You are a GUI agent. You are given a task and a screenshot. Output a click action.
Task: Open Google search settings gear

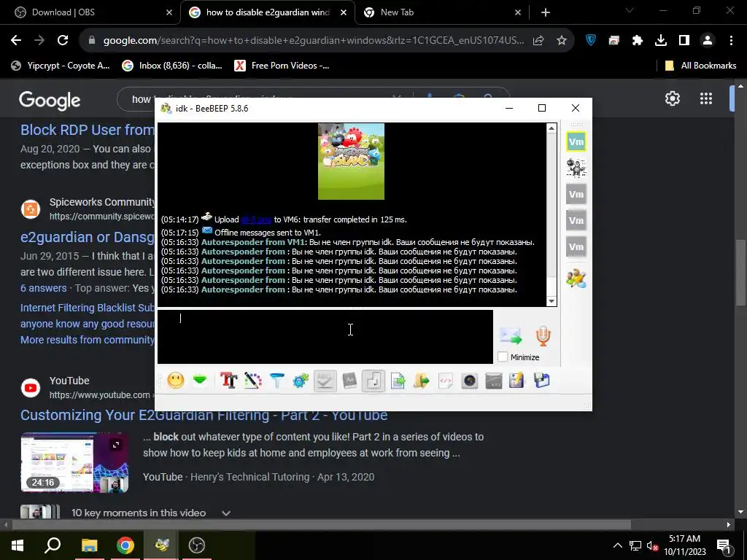click(x=672, y=98)
